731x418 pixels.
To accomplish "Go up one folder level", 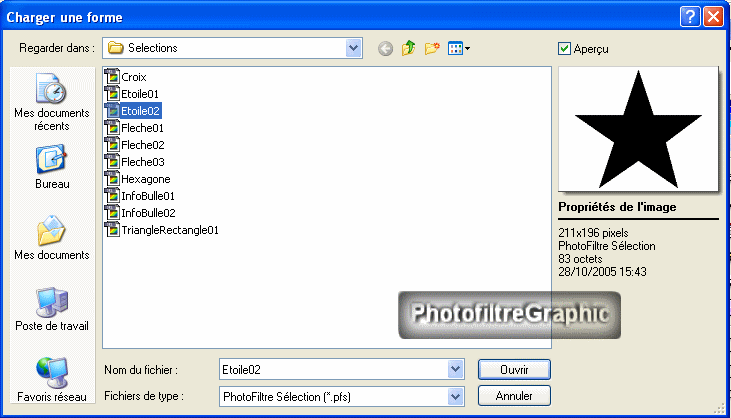I will [408, 48].
